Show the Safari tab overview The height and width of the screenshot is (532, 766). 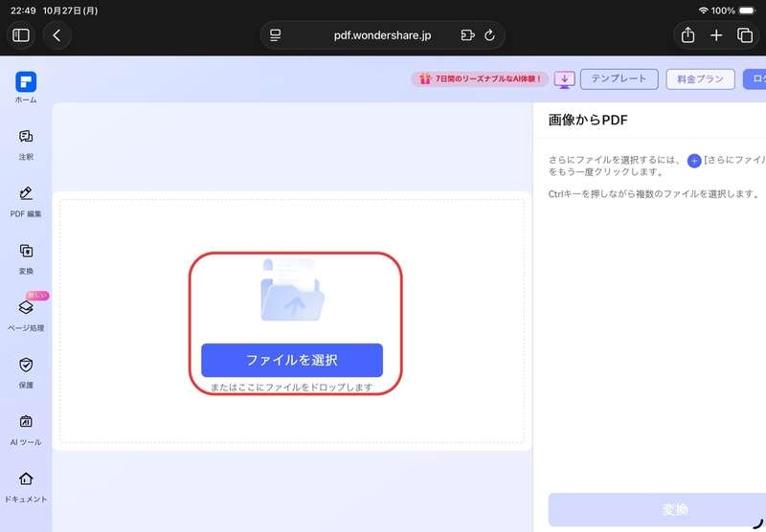745,35
